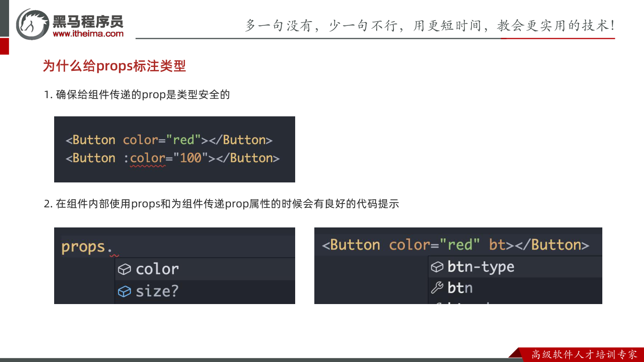Click the wrench icon beside btn

tap(437, 288)
